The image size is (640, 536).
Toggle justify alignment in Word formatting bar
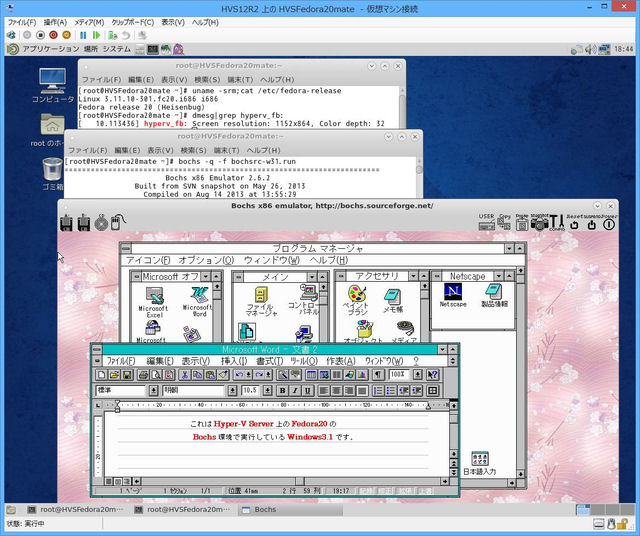click(362, 391)
